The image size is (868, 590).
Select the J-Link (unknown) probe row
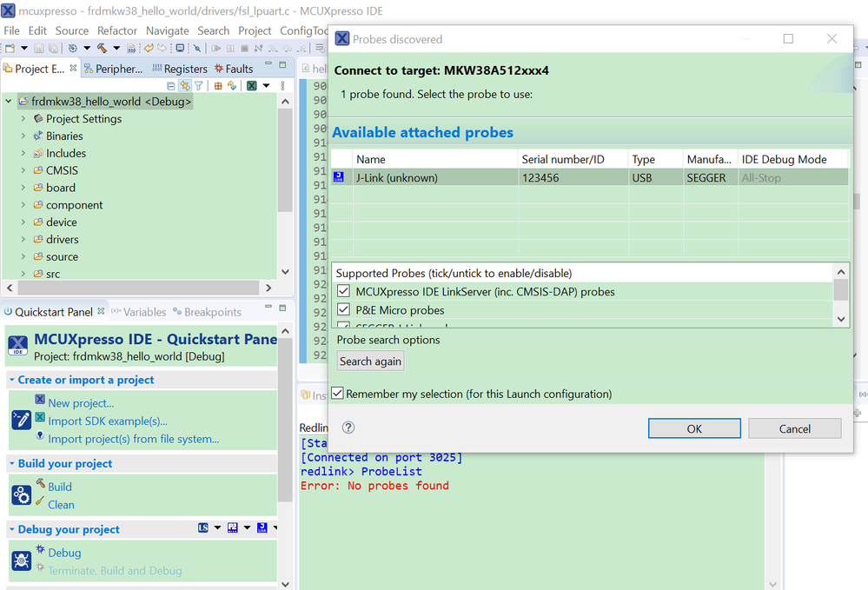tap(590, 177)
